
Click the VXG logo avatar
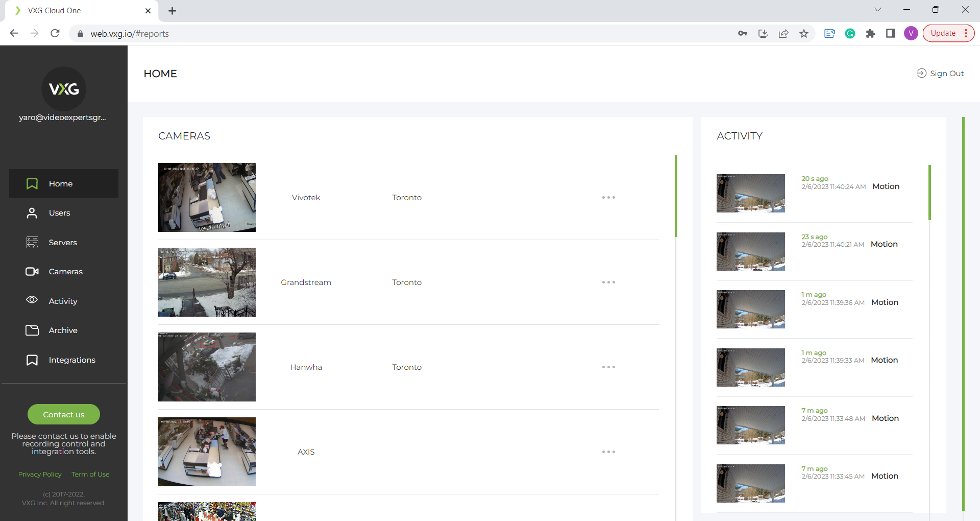(x=64, y=89)
